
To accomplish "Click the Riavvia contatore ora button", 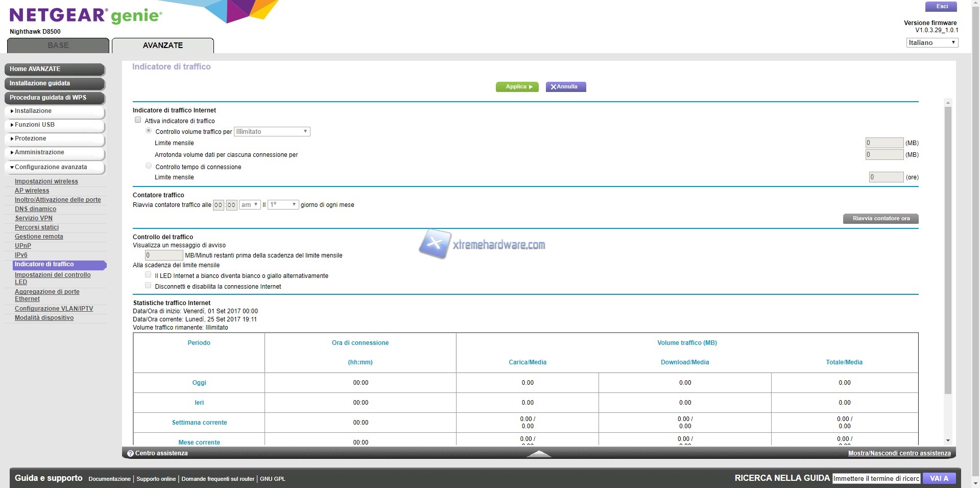I will point(880,219).
